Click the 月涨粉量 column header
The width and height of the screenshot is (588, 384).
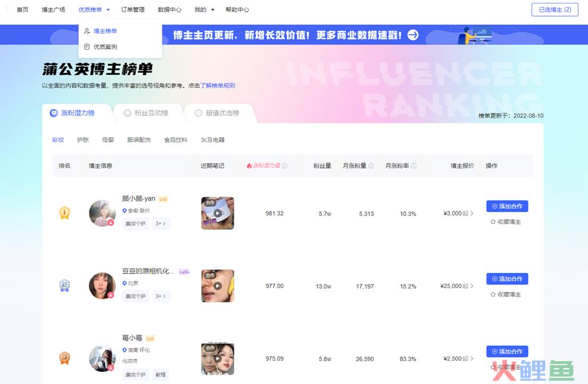[x=354, y=165]
